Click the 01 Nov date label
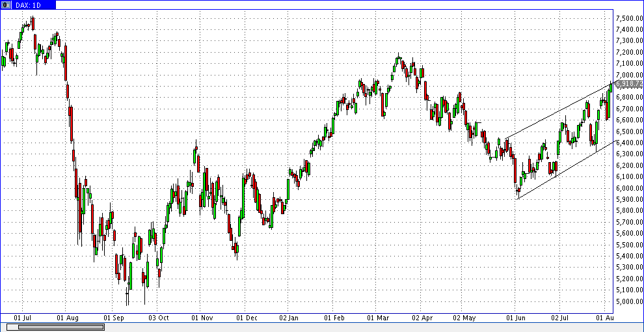Viewport: 644px width, 332px height. [x=202, y=318]
